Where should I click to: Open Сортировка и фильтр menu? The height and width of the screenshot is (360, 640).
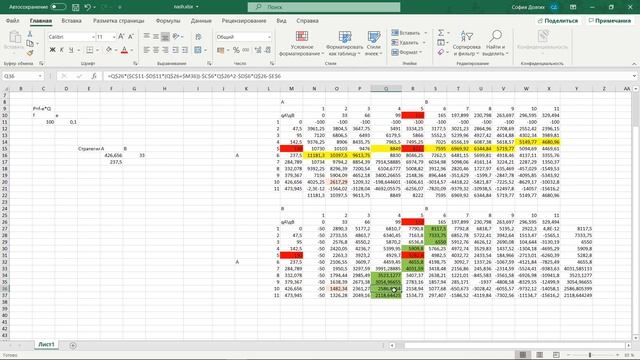coord(467,43)
